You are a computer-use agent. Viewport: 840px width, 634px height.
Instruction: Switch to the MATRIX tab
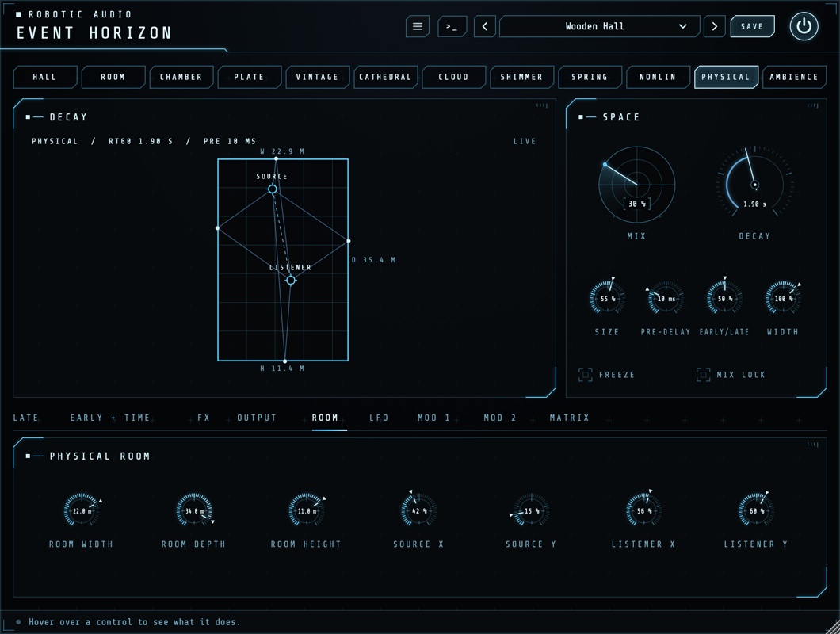(569, 418)
